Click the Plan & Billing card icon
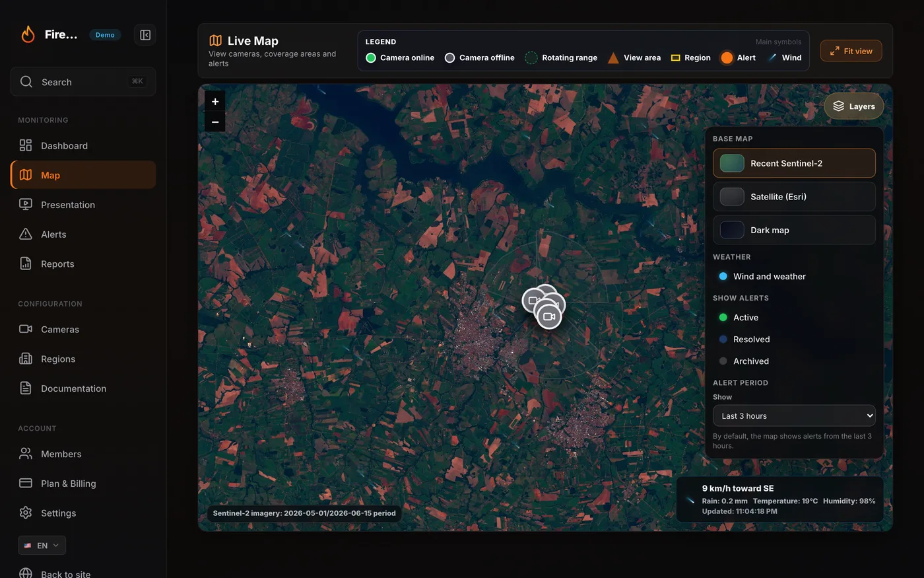The height and width of the screenshot is (578, 924). [x=26, y=483]
